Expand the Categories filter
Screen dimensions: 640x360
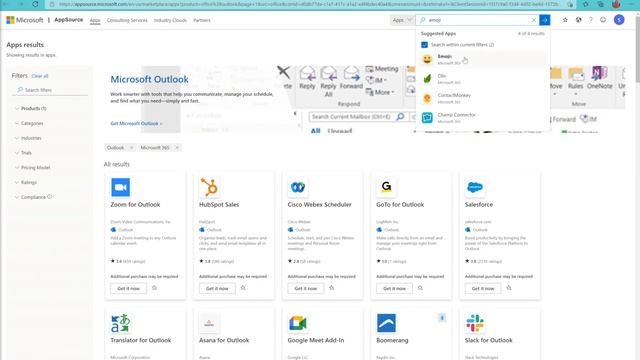point(29,123)
